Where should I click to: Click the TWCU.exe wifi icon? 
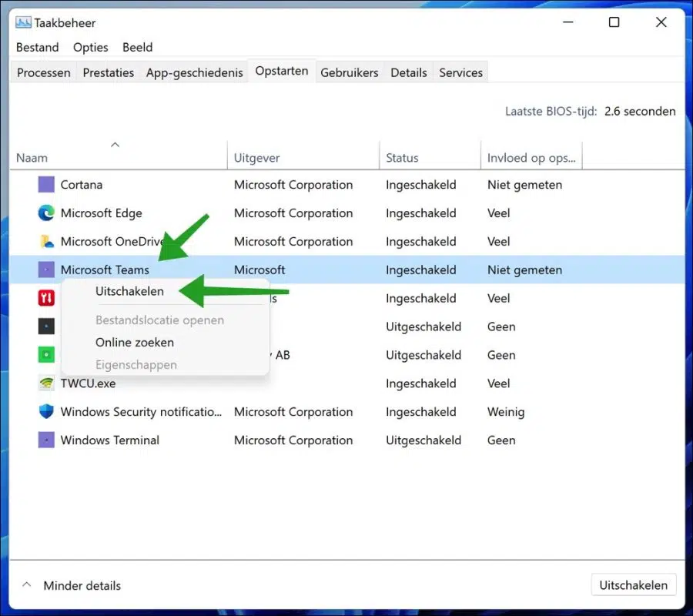click(x=46, y=383)
